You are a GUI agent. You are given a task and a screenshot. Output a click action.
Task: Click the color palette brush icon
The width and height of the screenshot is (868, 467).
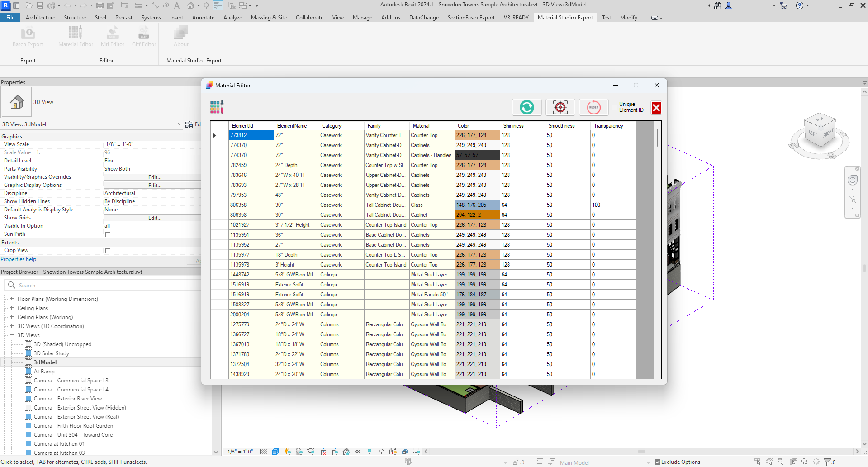217,107
